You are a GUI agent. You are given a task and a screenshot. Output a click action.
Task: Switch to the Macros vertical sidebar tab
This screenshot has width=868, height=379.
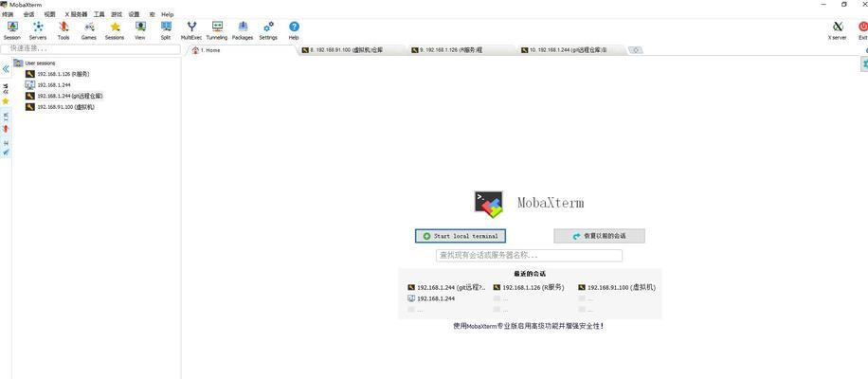tap(6, 147)
